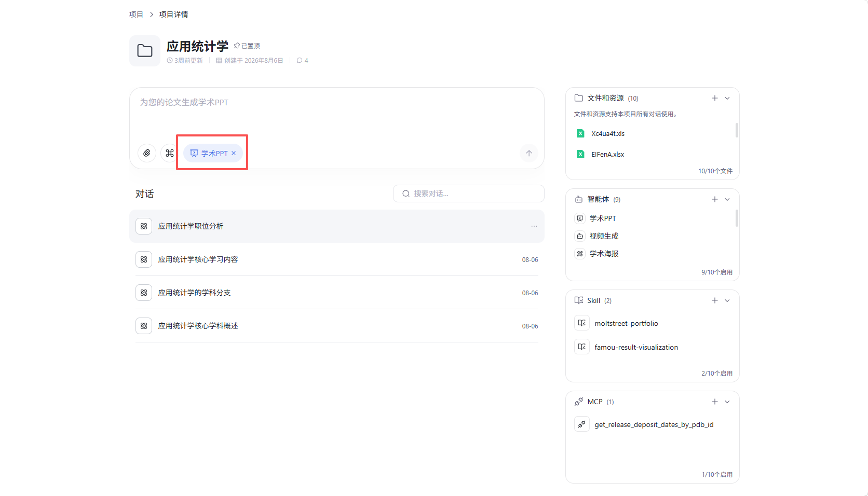The width and height of the screenshot is (868, 496).
Task: Click the paperclip attachment icon
Action: pyautogui.click(x=147, y=153)
